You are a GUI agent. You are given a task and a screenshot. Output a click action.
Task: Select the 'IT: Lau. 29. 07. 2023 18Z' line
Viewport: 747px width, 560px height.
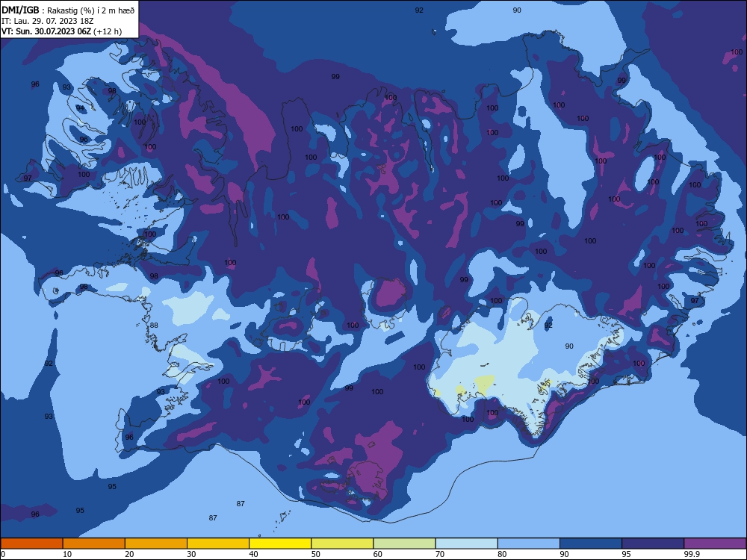click(x=48, y=21)
